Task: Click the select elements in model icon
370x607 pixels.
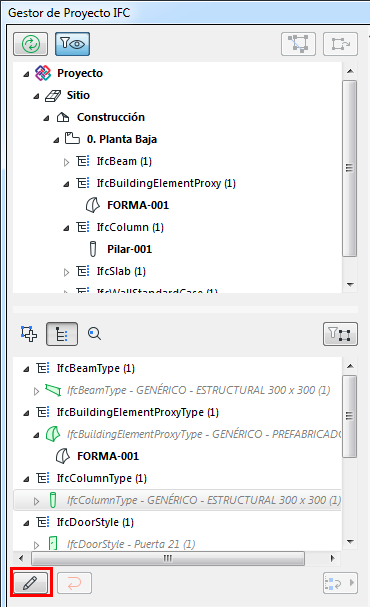Action: tap(298, 44)
